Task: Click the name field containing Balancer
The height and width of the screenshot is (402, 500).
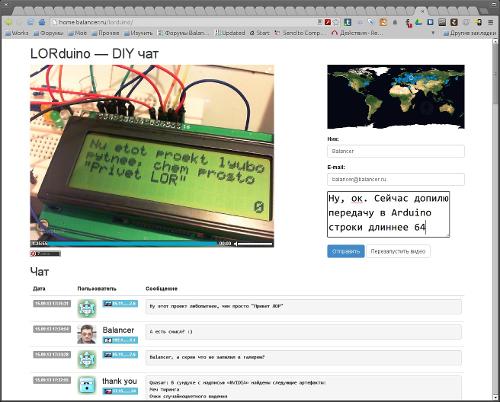Action: point(396,151)
